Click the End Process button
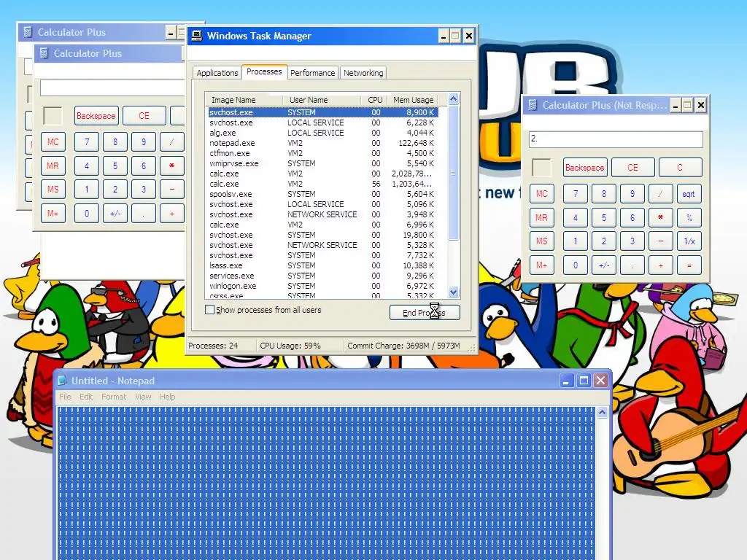 [x=425, y=312]
